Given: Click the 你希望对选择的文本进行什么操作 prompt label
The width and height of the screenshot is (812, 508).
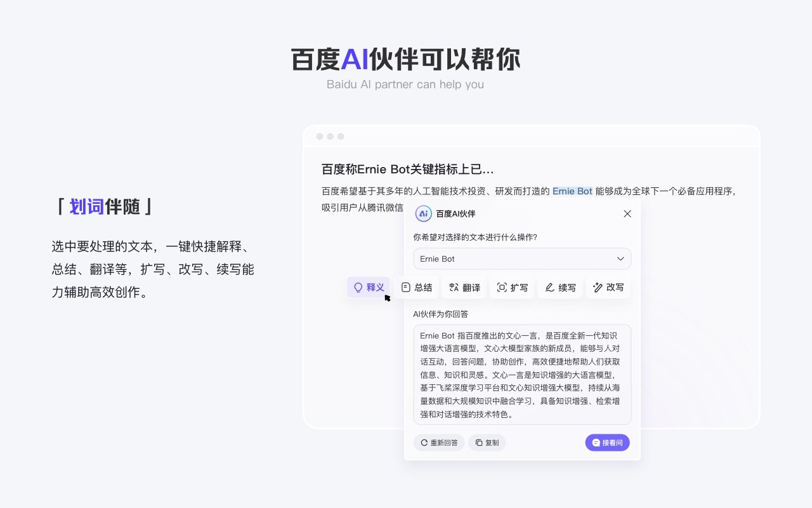Looking at the screenshot, I should tap(475, 237).
